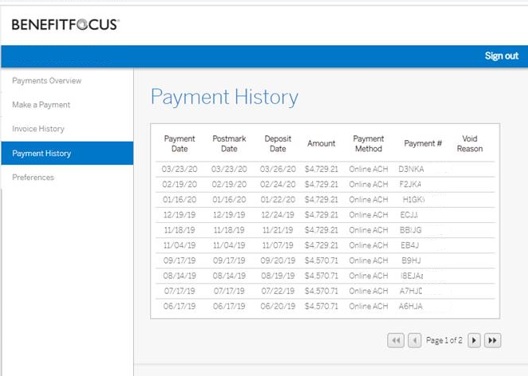528x376 pixels.
Task: Select payment date 12/19/19 cell
Action: 179,215
